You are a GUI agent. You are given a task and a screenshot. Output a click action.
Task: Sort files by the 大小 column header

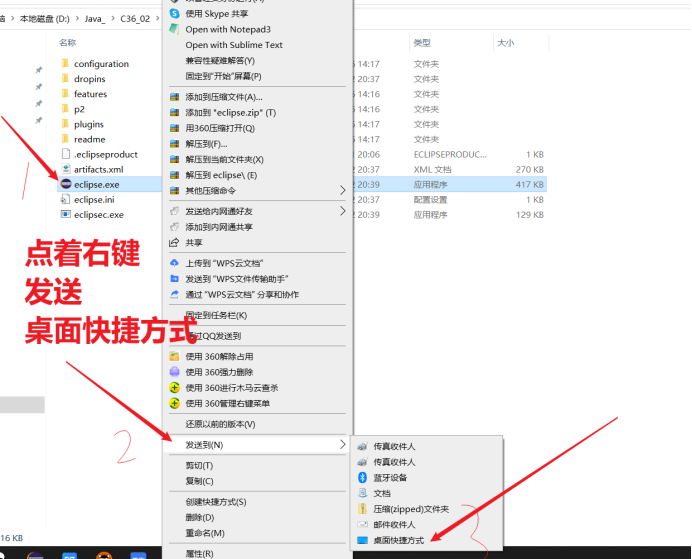click(505, 42)
